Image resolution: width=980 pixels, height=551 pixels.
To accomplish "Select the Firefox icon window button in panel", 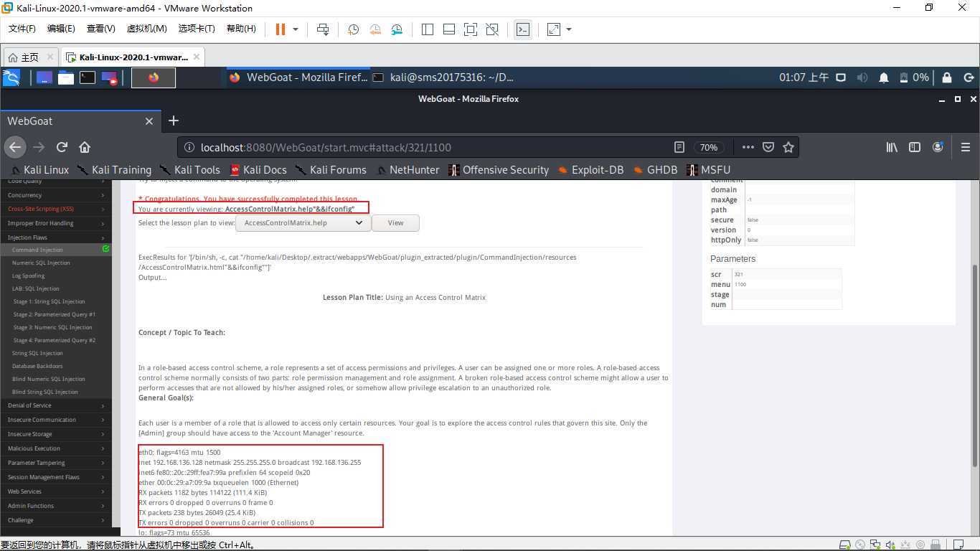I will pyautogui.click(x=154, y=77).
